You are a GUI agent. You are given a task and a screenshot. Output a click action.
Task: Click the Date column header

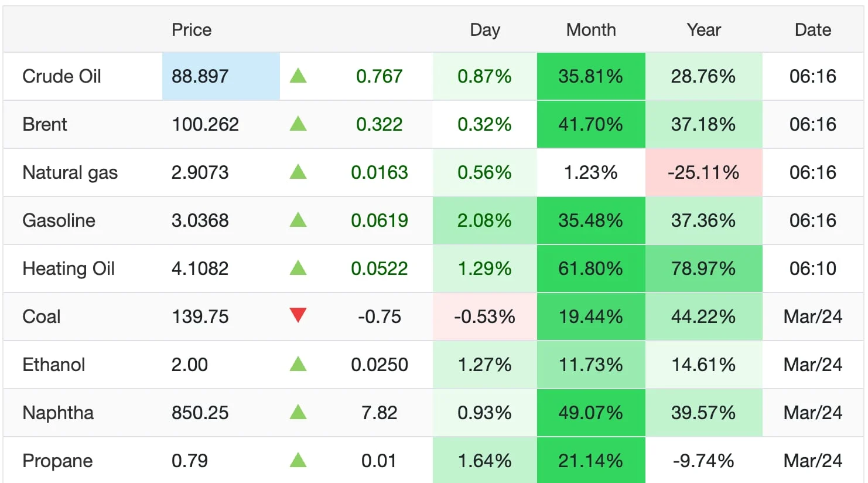(812, 30)
